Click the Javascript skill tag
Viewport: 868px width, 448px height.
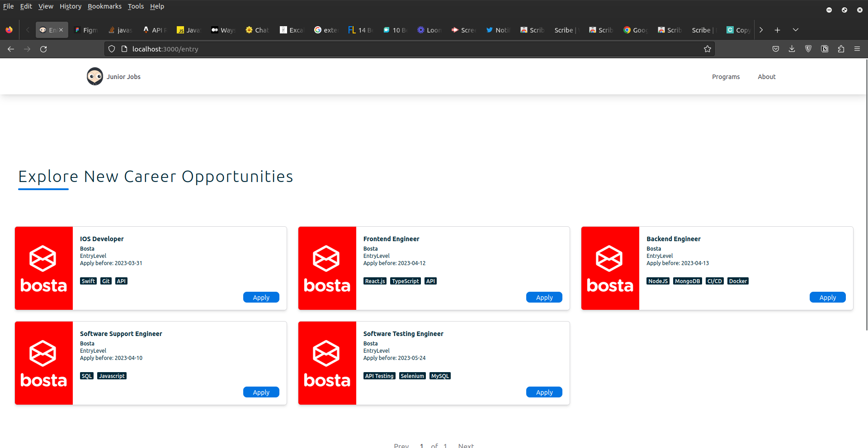coord(112,376)
